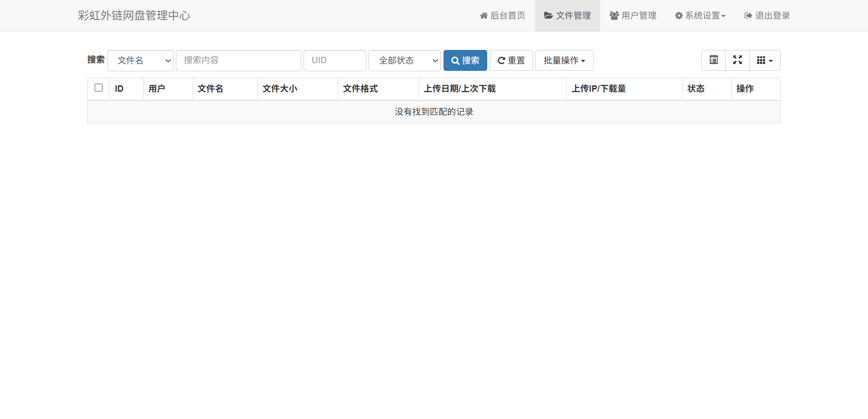
Task: Toggle fullscreen view for the file table
Action: (x=737, y=60)
